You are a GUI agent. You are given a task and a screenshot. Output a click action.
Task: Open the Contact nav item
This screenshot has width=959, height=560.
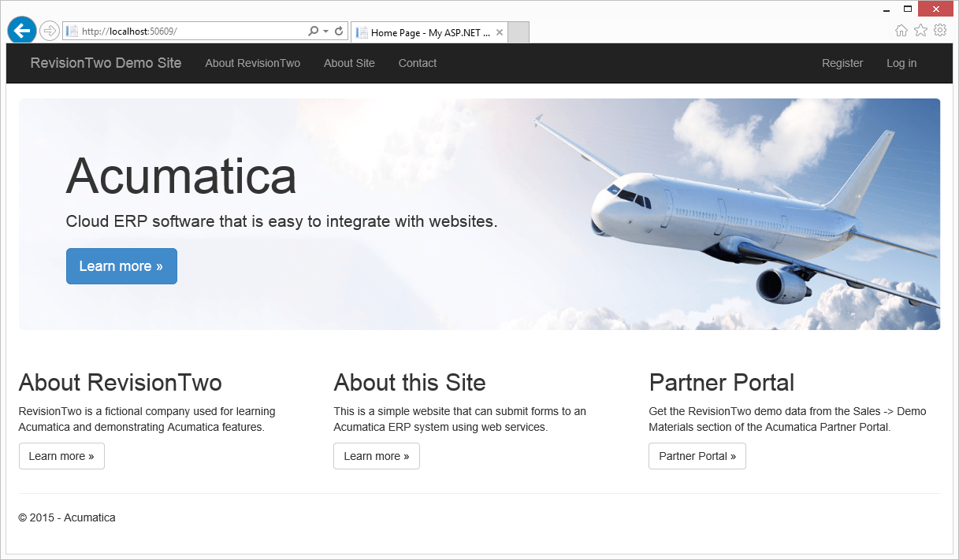point(417,63)
